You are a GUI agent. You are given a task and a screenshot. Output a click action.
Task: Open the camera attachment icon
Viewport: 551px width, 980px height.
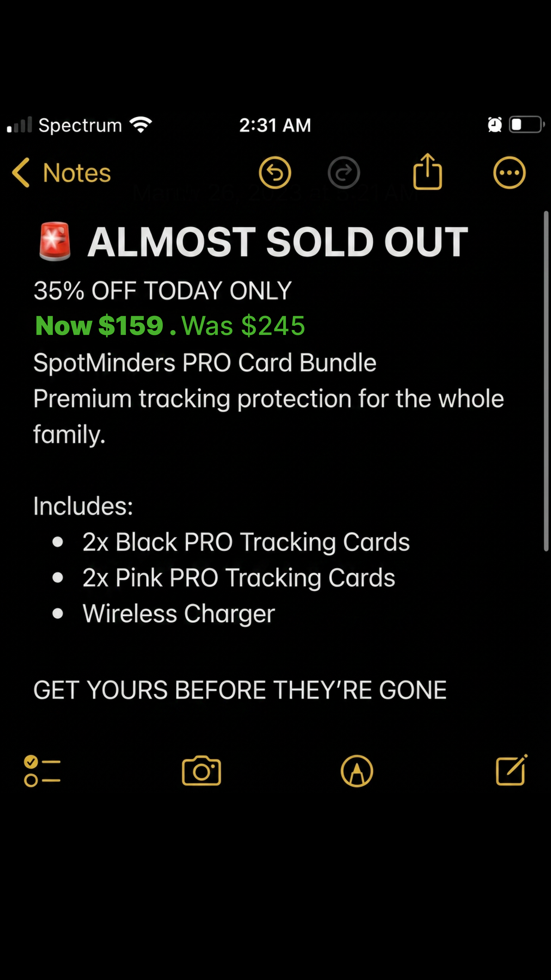tap(202, 770)
